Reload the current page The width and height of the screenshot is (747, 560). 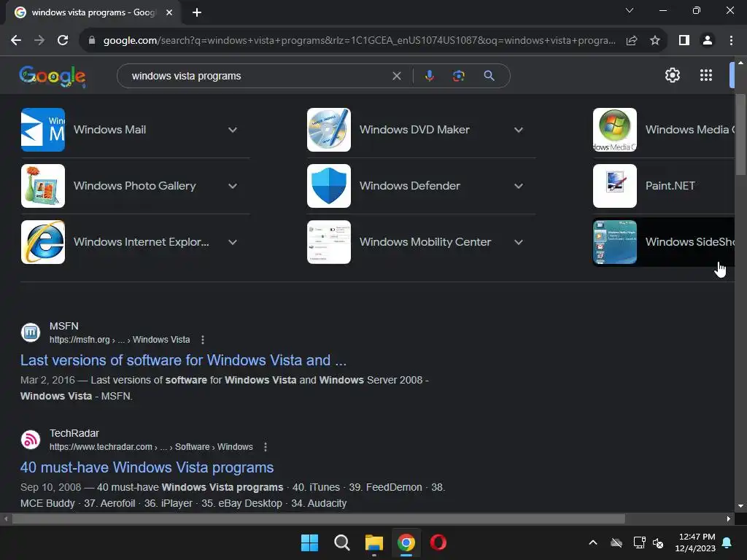63,41
